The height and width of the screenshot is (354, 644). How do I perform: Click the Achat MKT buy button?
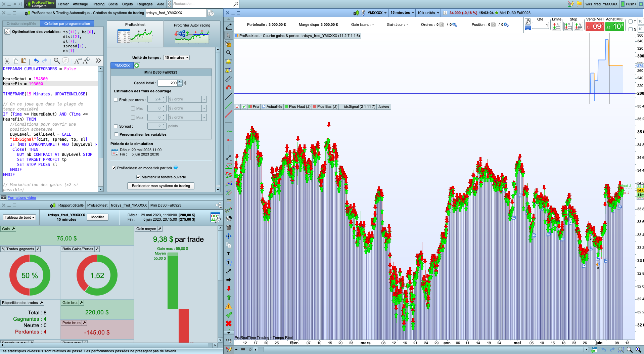(x=614, y=27)
